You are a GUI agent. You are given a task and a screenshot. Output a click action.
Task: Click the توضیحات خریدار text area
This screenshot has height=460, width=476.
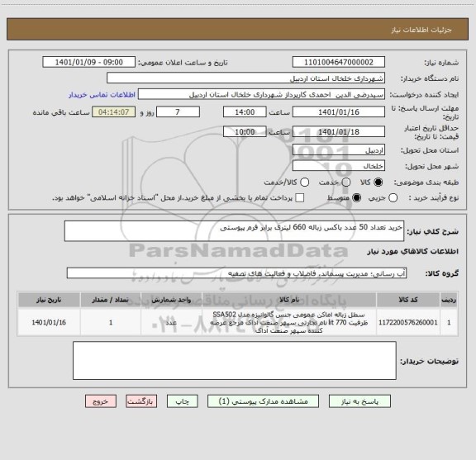click(235, 360)
